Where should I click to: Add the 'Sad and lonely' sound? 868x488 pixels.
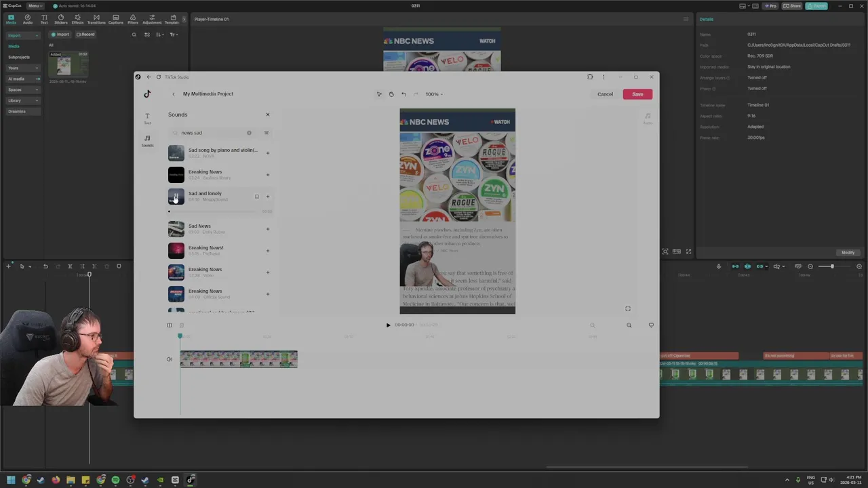click(267, 197)
